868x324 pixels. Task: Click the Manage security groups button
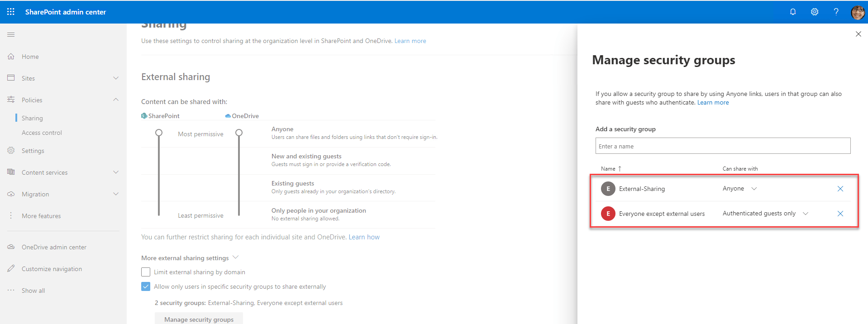click(199, 319)
